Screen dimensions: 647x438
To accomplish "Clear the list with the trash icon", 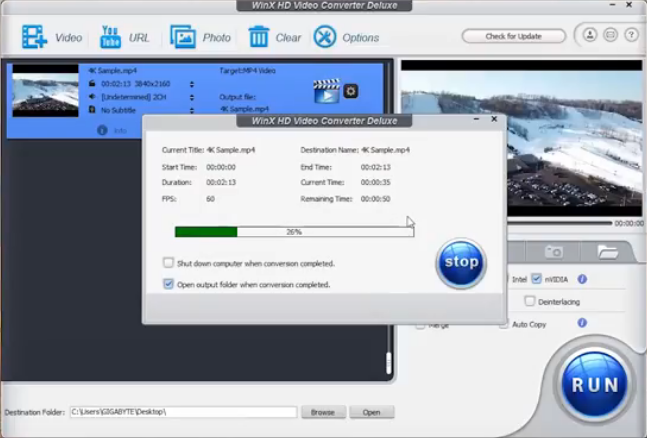I will 259,37.
